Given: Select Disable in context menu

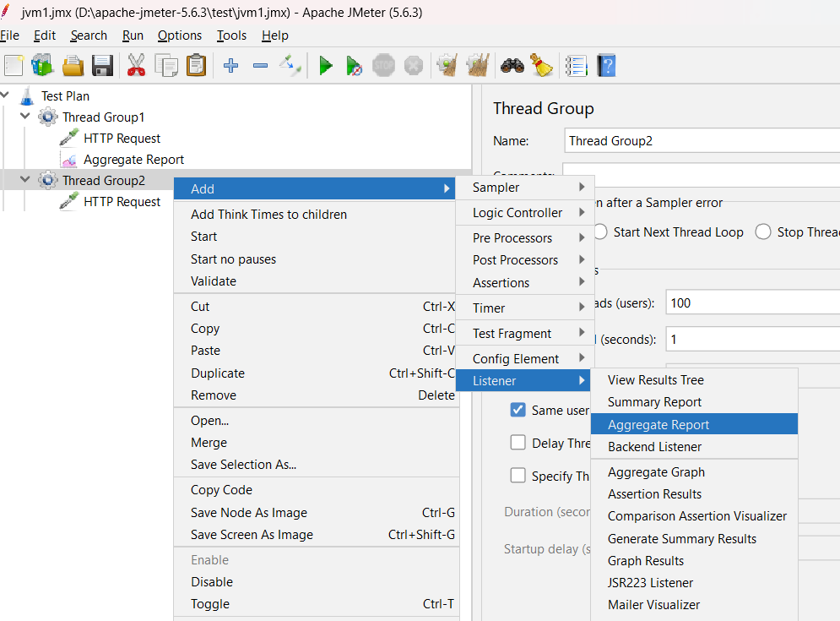Looking at the screenshot, I should tap(316, 581).
